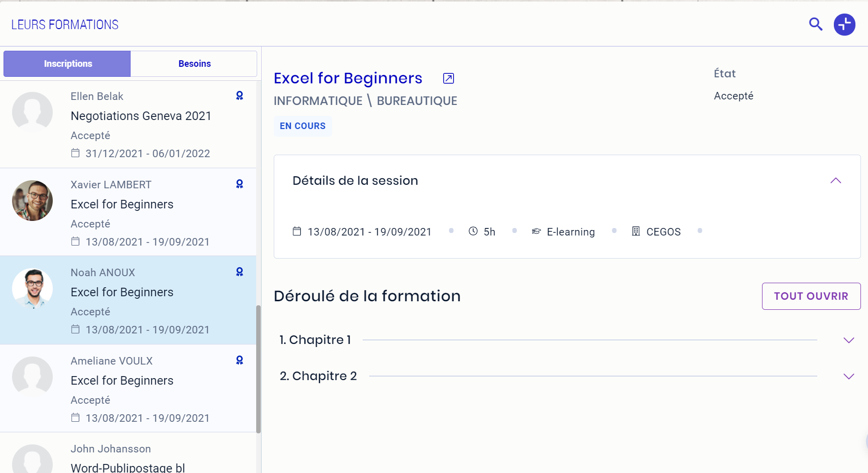The height and width of the screenshot is (473, 868).
Task: Click the 5h duration text
Action: point(489,232)
